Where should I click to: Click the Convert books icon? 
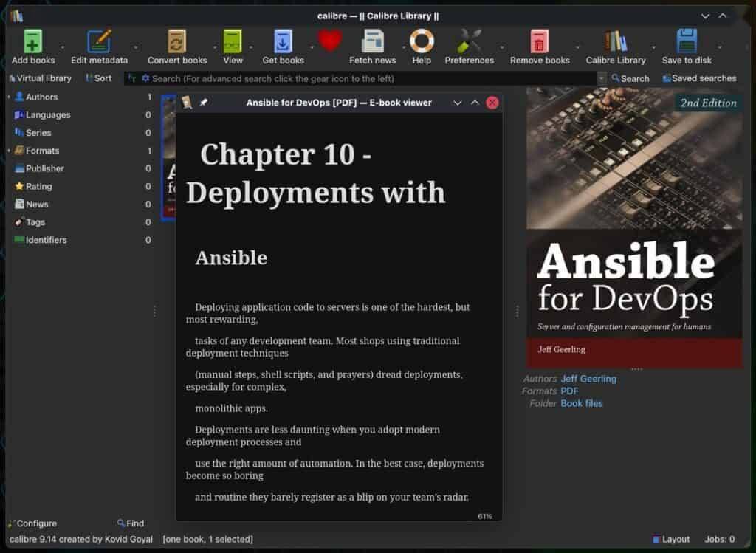(177, 41)
